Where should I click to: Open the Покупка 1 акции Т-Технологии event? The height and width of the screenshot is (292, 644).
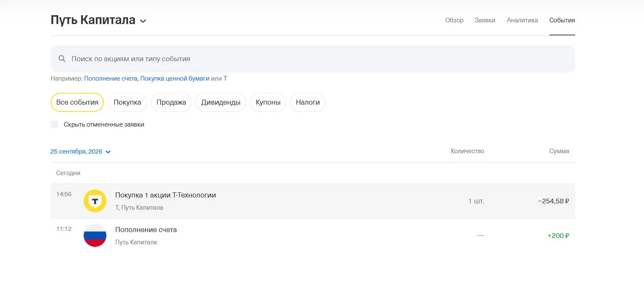pyautogui.click(x=313, y=201)
